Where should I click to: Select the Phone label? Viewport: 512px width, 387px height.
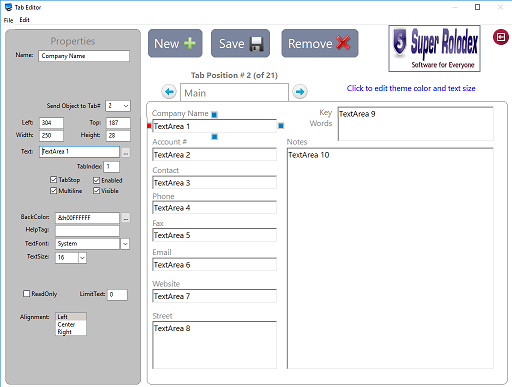click(163, 196)
